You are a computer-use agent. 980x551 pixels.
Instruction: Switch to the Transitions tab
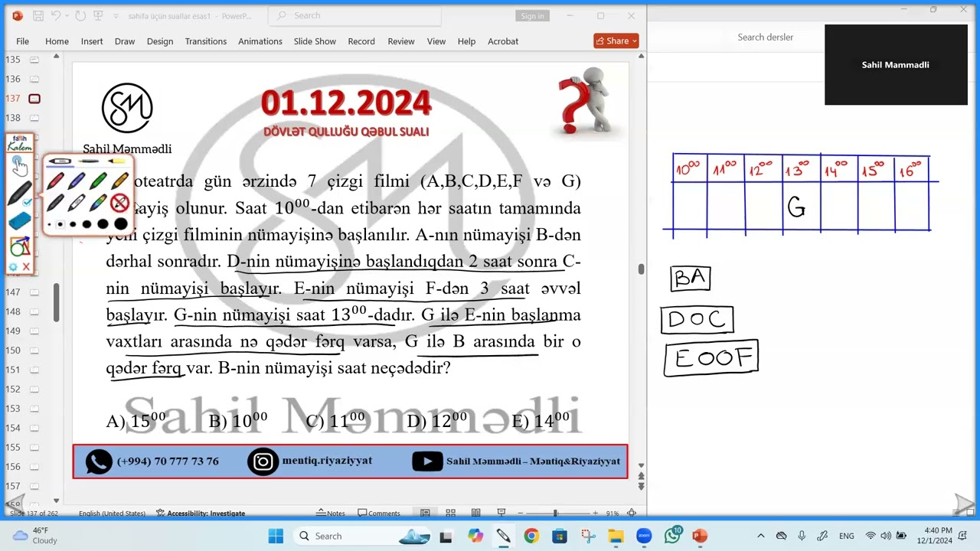click(205, 41)
